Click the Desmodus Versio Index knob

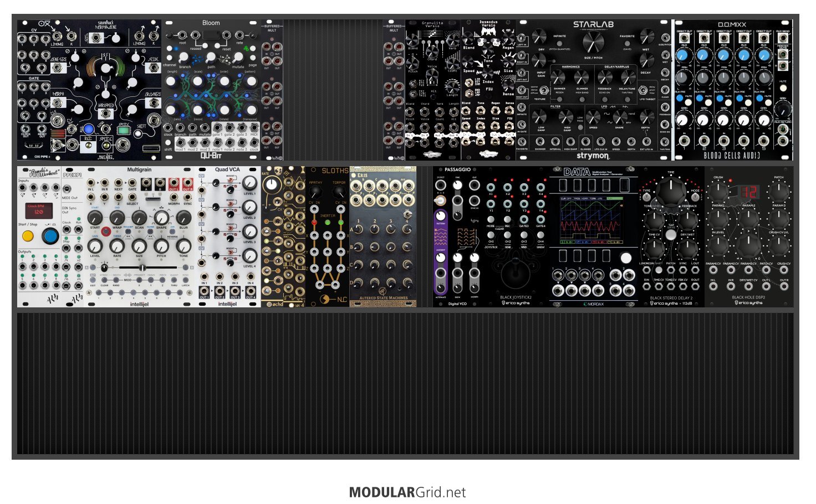click(488, 73)
